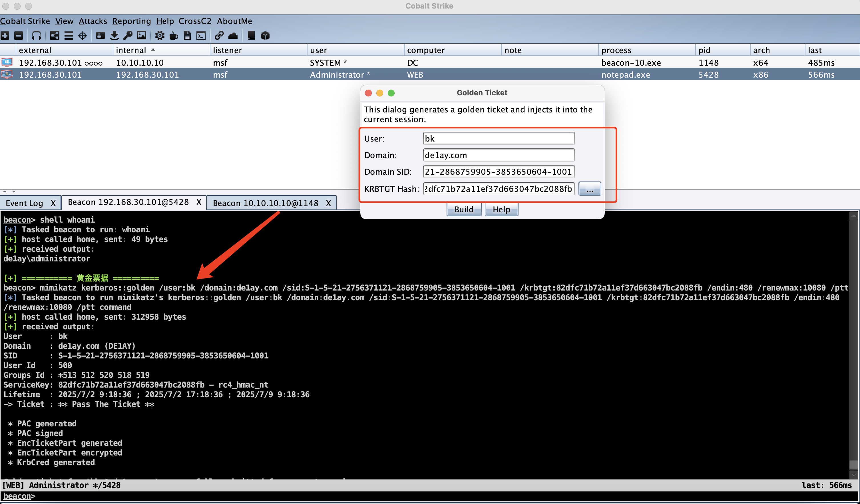The width and height of the screenshot is (860, 504).
Task: Focus the Domain SID input field
Action: click(x=499, y=172)
